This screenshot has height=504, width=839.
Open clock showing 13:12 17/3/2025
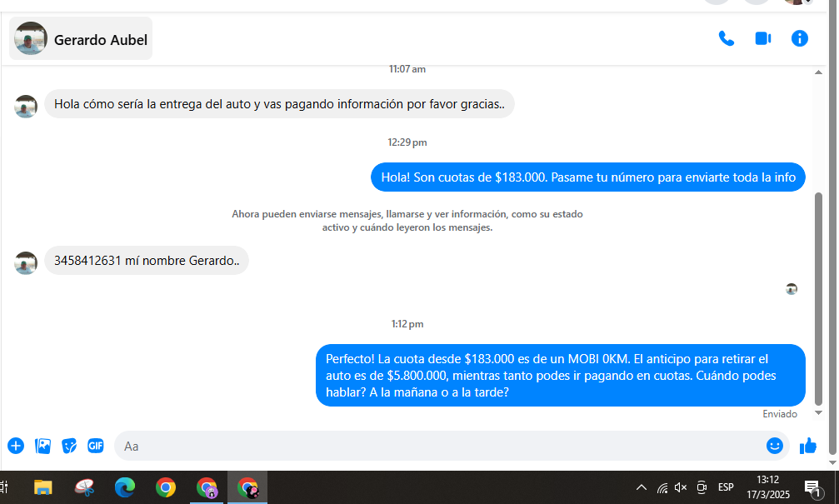pos(768,487)
